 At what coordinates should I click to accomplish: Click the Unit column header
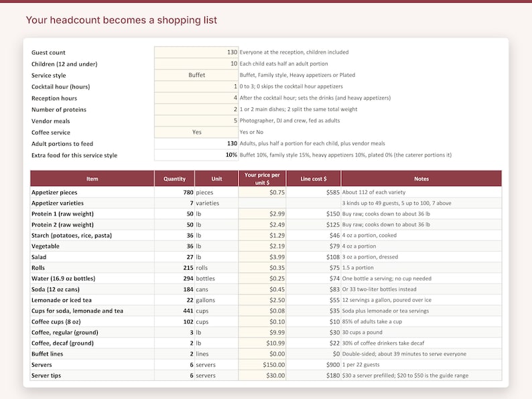(216, 179)
